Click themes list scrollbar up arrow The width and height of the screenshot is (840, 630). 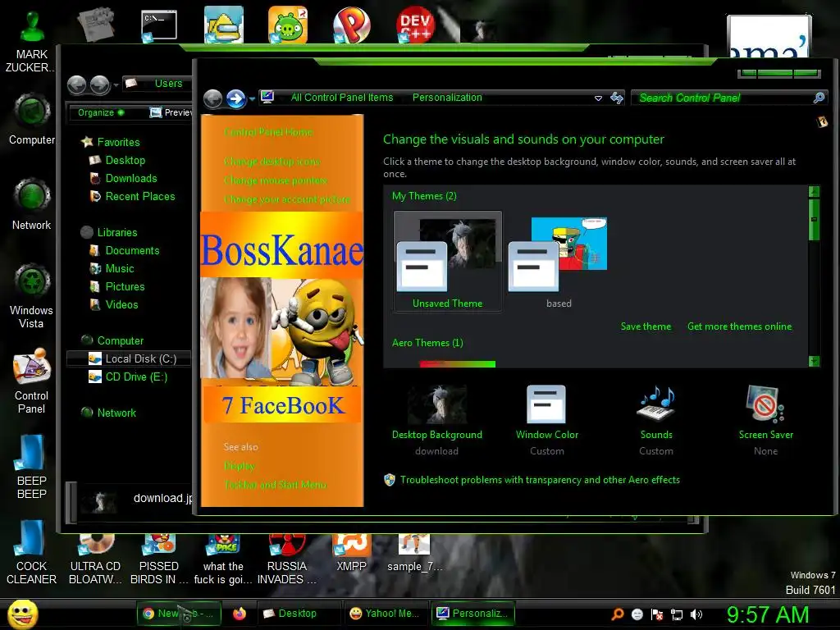814,191
